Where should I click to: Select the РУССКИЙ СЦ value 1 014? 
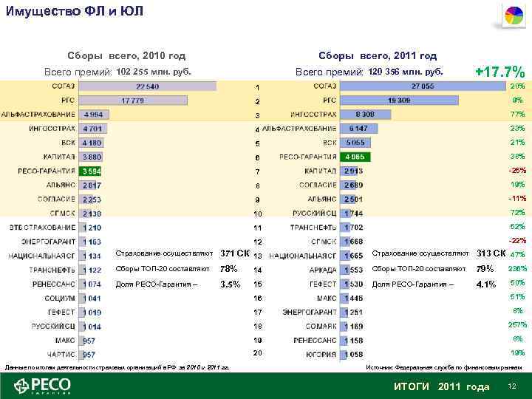(92, 327)
